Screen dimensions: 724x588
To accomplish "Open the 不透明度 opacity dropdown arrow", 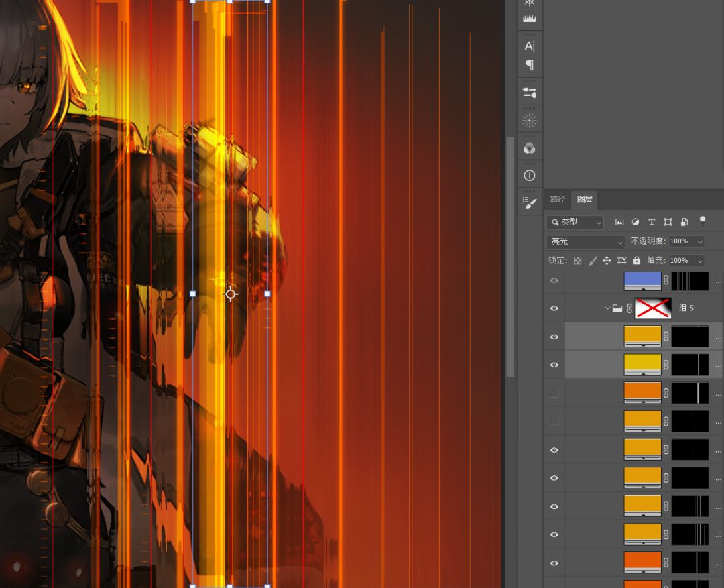I will 700,241.
